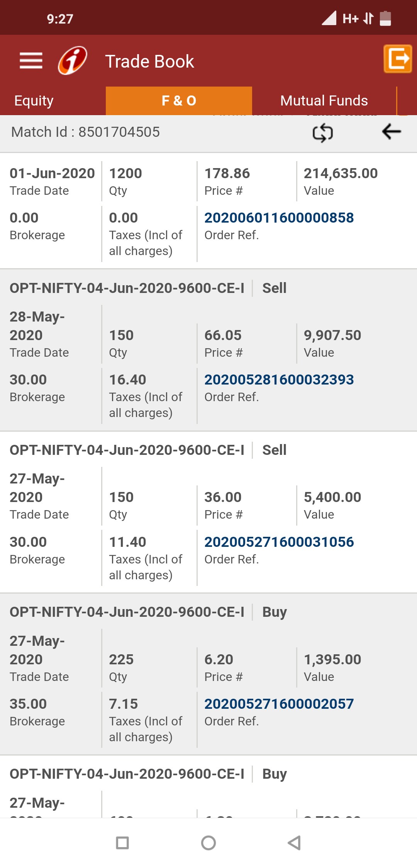
Task: Tap the 28-May-2020 Sell trade heading
Action: click(127, 288)
